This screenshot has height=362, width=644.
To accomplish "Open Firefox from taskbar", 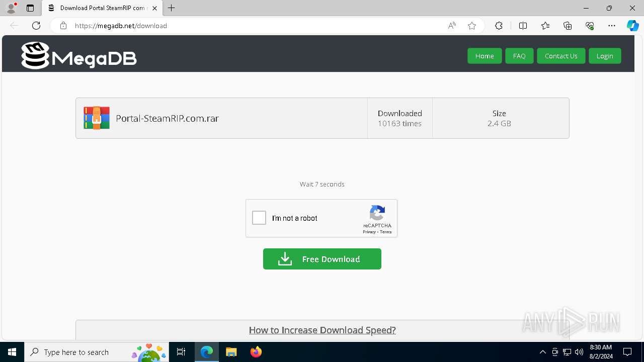I will [x=256, y=352].
